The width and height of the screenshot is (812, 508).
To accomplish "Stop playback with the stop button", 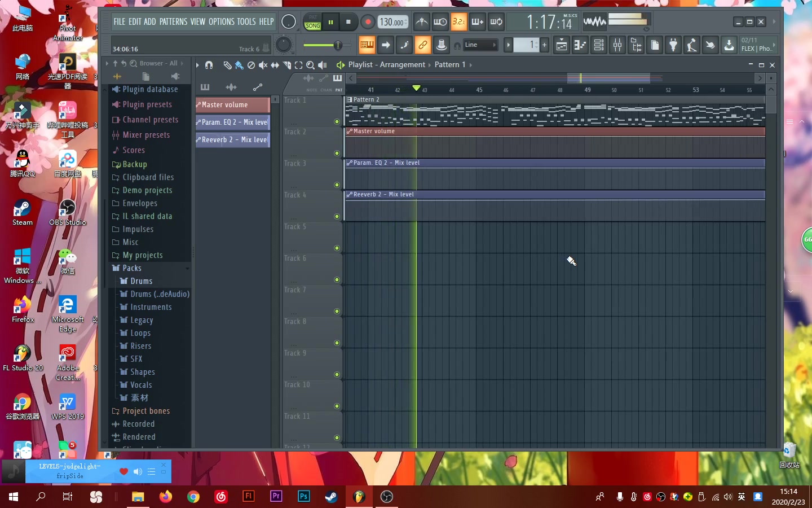I will pyautogui.click(x=348, y=22).
